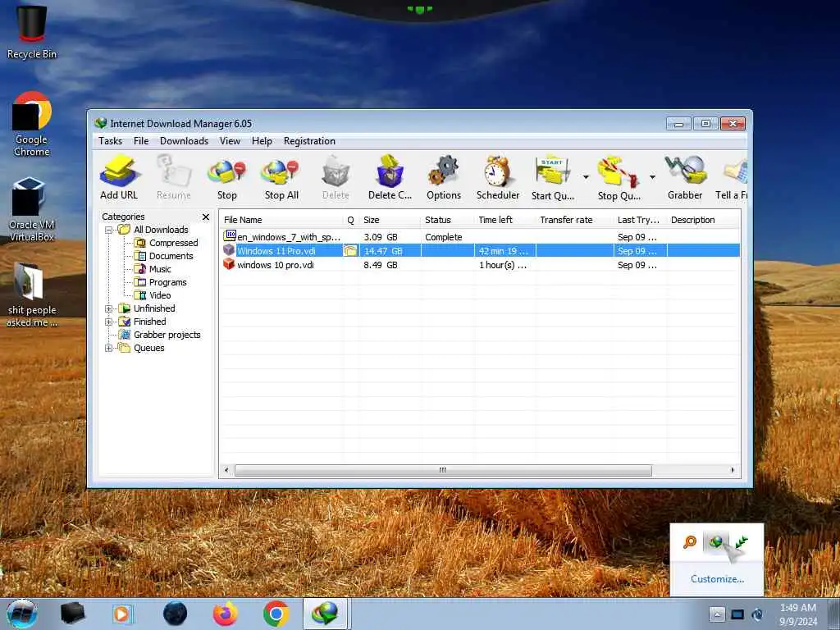Image resolution: width=840 pixels, height=630 pixels.
Task: Open Google Chrome from the taskbar
Action: click(276, 614)
